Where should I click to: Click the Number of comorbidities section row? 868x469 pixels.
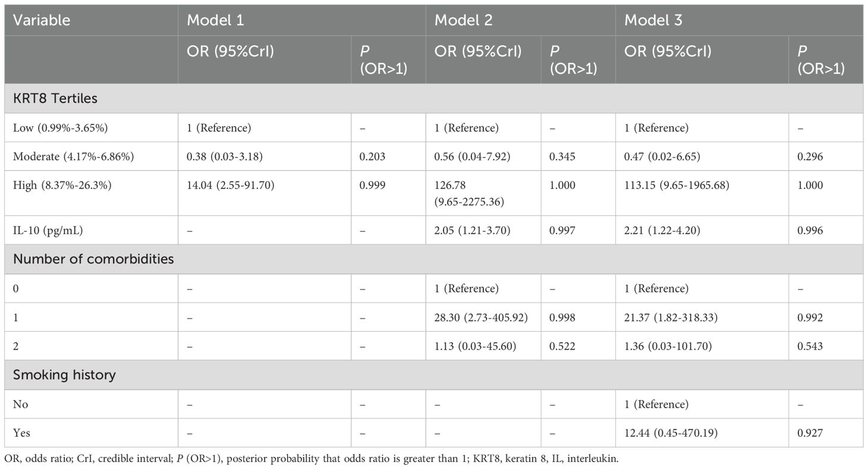(x=434, y=259)
